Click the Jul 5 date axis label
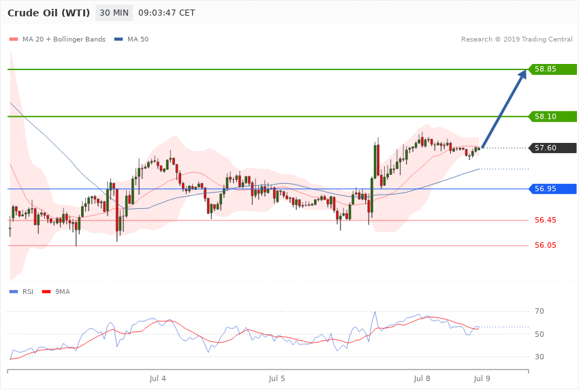The height and width of the screenshot is (392, 579). 277,378
